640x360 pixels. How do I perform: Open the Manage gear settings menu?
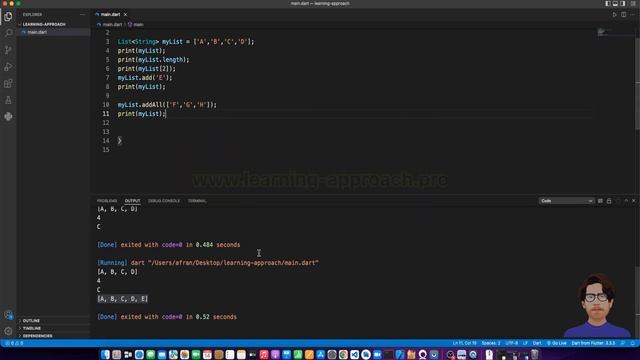tap(8, 331)
